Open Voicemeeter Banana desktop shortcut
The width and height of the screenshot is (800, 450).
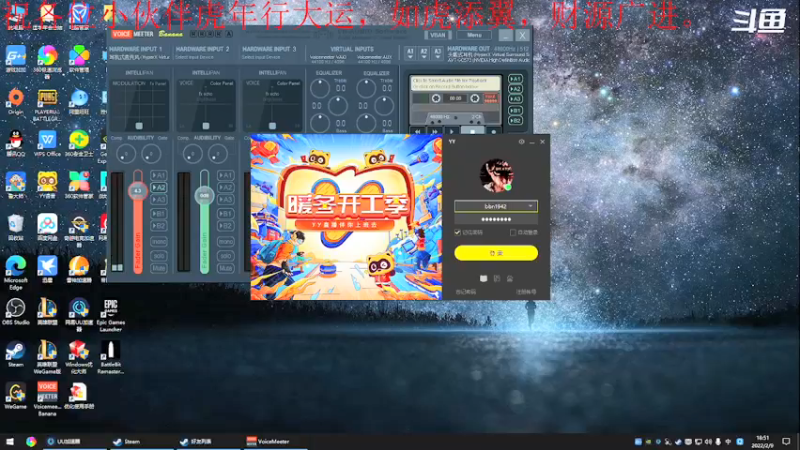point(47,399)
